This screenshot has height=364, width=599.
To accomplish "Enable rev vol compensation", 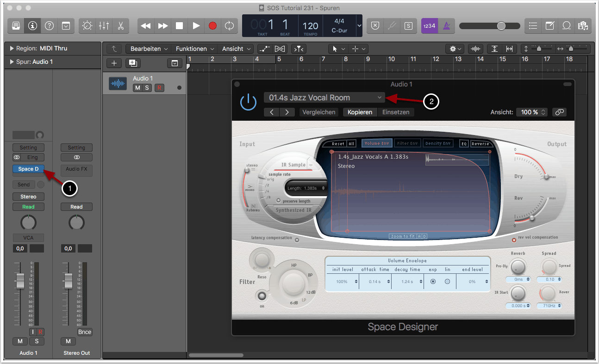I will point(514,240).
